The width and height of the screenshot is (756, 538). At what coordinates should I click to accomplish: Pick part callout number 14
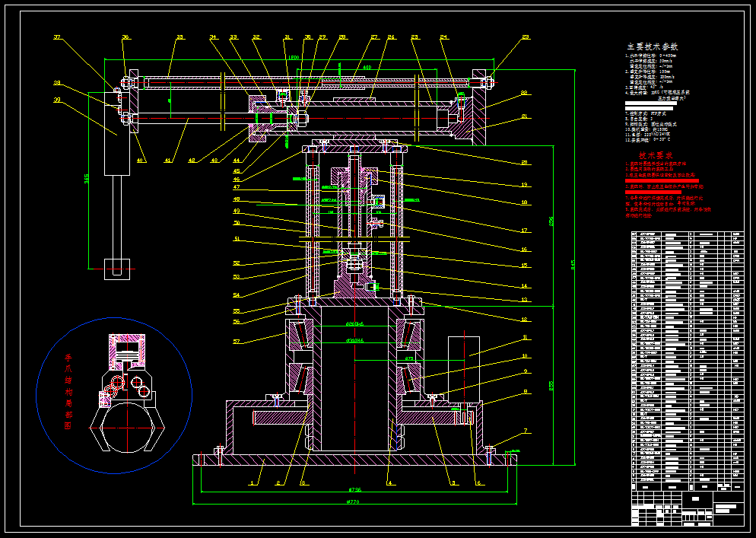click(x=525, y=286)
